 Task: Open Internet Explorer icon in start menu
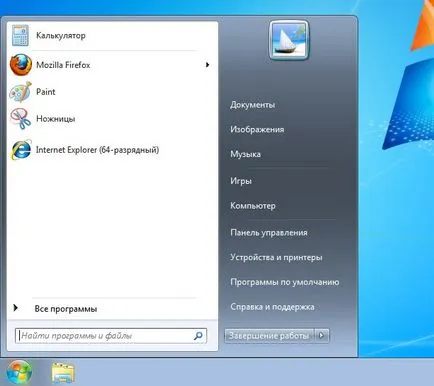tap(21, 150)
